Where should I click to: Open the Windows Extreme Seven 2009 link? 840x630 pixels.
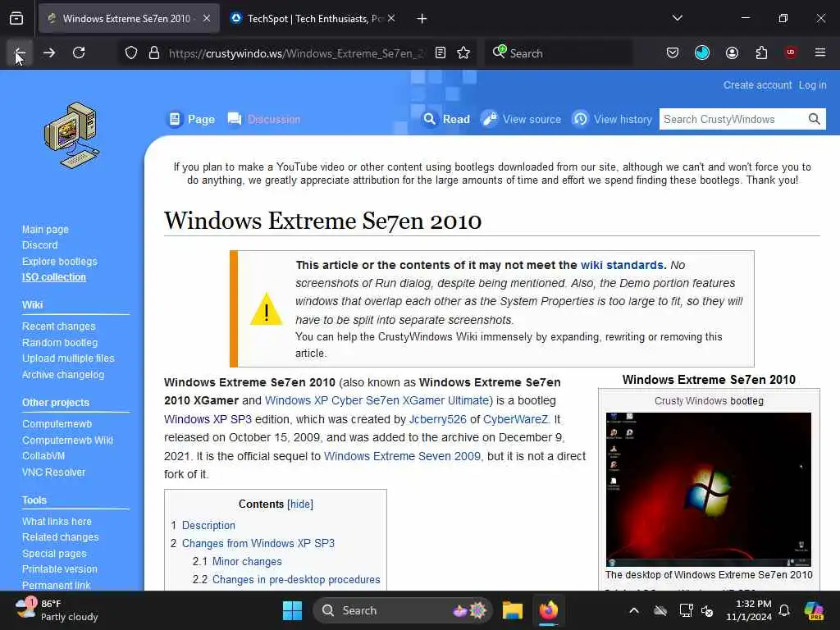[x=402, y=456]
